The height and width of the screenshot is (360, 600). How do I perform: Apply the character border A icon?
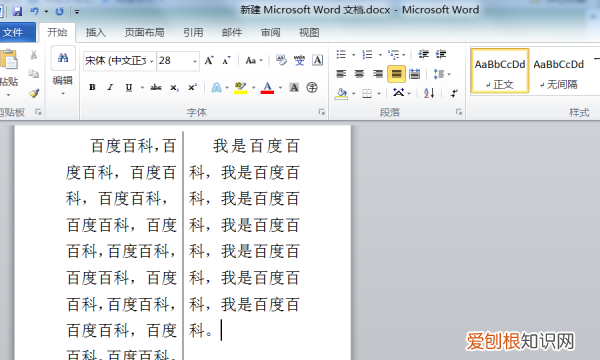coord(317,60)
